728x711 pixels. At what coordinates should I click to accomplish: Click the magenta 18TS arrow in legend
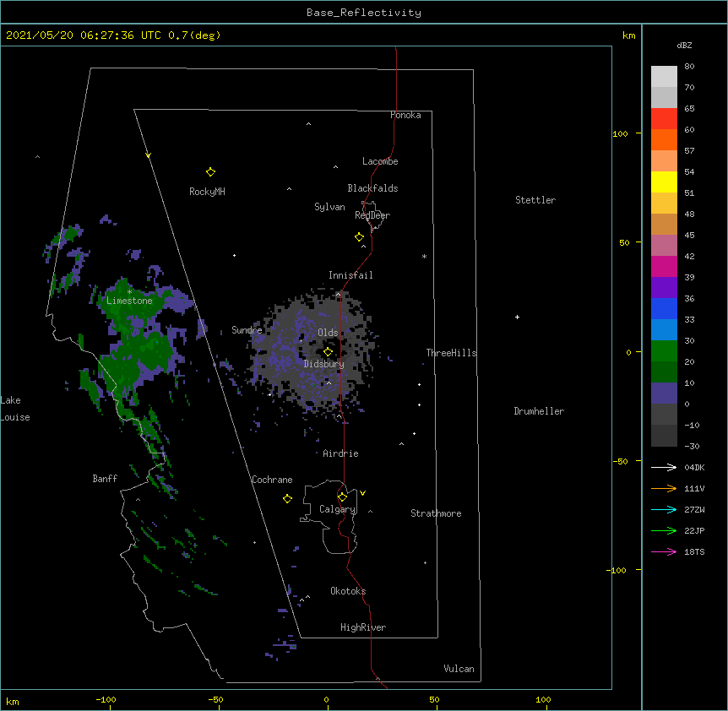[x=664, y=551]
